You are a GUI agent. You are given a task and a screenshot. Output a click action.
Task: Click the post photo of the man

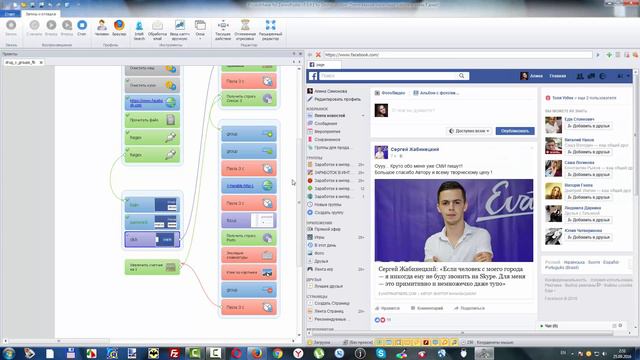click(x=454, y=220)
